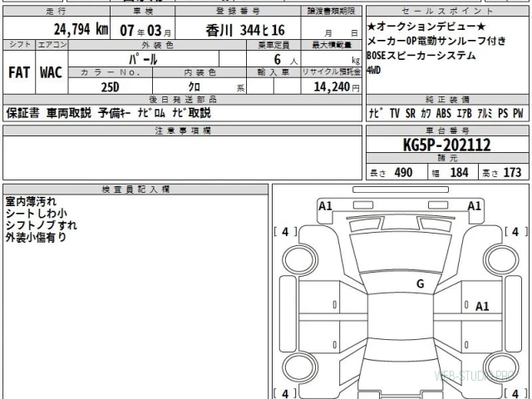Screen dimensions: 532x399
Task: Click the セールスポイント header
Action: [x=447, y=11]
